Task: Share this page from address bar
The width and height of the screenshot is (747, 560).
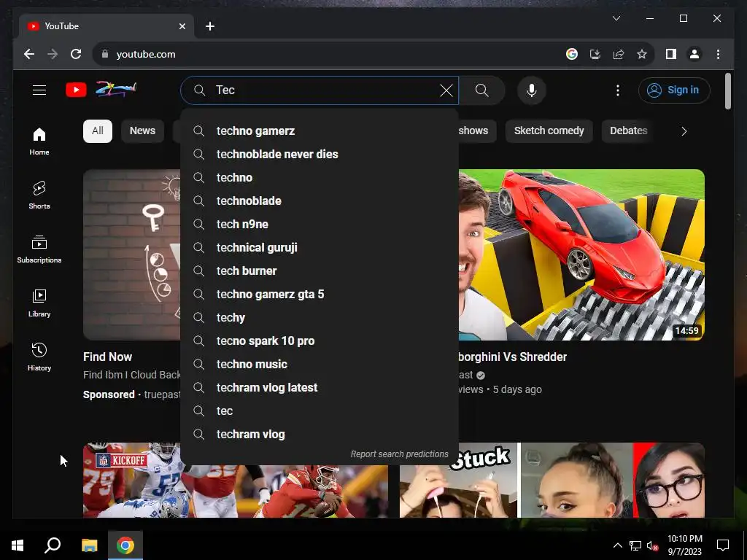Action: 619,54
